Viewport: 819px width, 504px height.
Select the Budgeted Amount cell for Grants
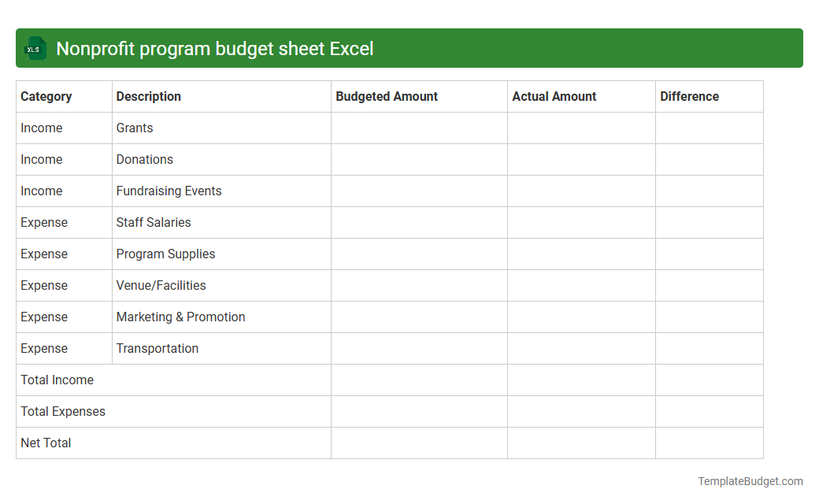pyautogui.click(x=419, y=128)
